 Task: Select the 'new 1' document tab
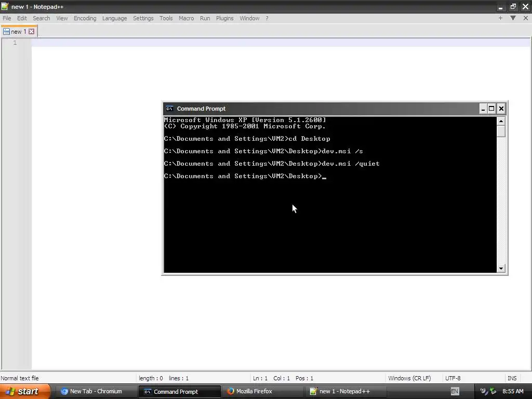coord(19,32)
